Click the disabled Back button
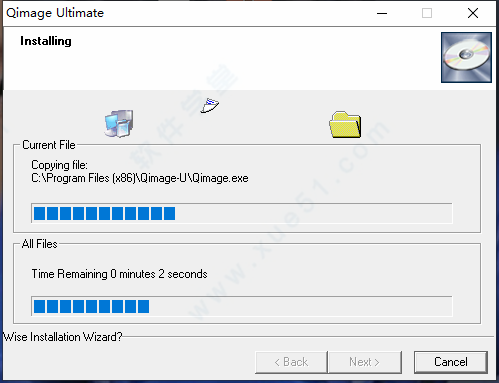The height and width of the screenshot is (383, 499). click(291, 362)
